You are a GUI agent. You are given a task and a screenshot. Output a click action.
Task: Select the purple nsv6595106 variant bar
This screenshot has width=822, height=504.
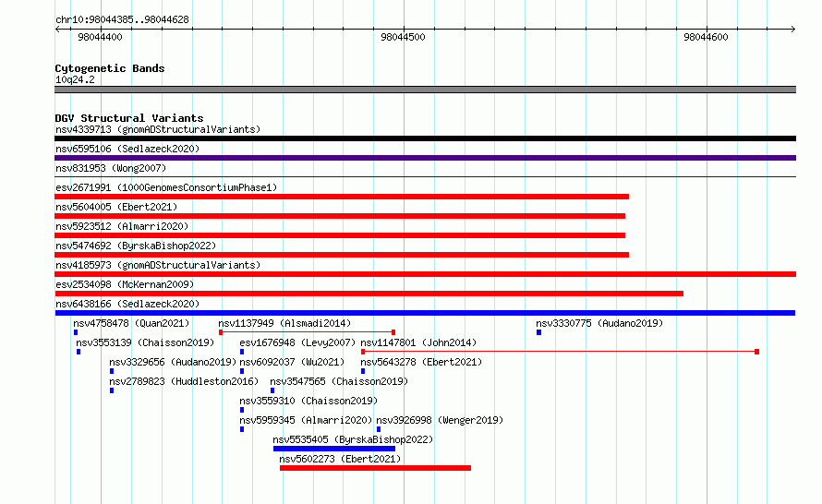(x=425, y=158)
